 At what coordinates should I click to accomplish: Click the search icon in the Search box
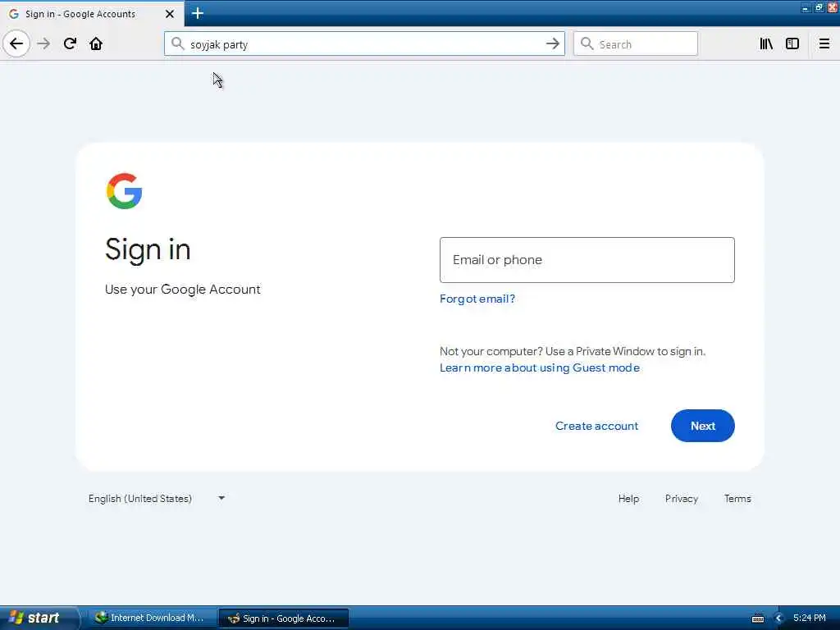(x=587, y=43)
